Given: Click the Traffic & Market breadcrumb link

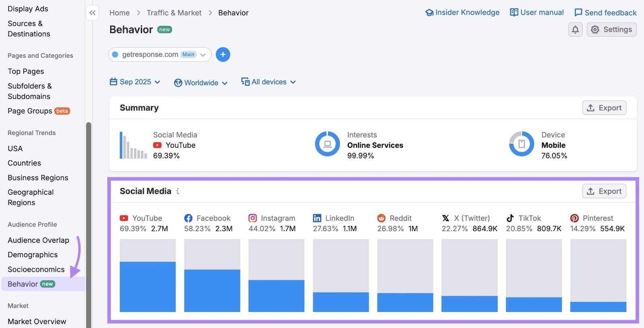Looking at the screenshot, I should coord(174,13).
